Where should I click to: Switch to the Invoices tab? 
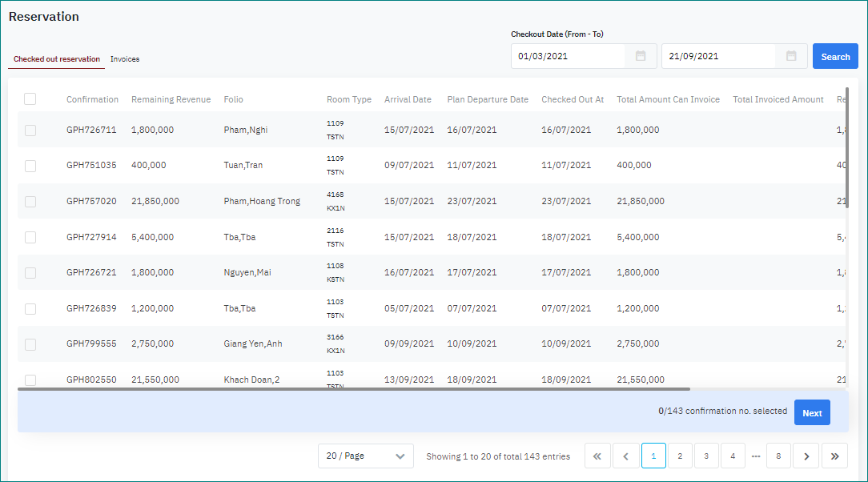(x=125, y=59)
